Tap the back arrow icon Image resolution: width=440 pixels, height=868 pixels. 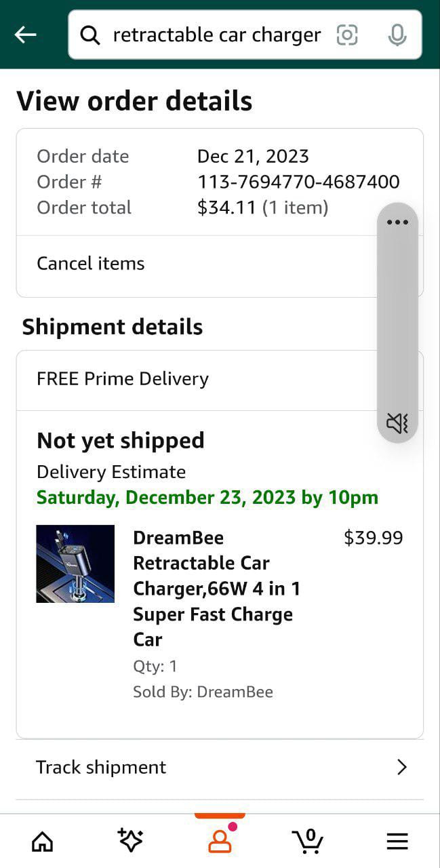[x=26, y=35]
